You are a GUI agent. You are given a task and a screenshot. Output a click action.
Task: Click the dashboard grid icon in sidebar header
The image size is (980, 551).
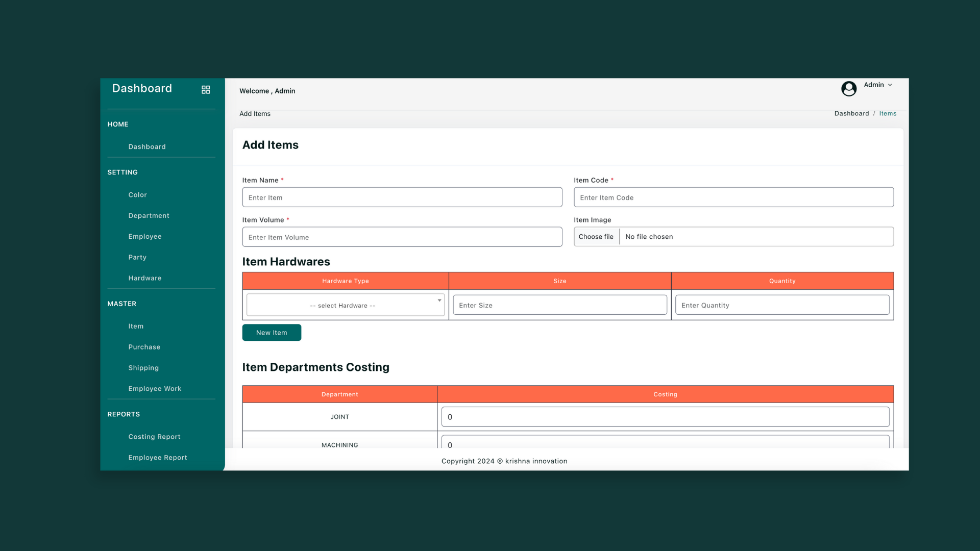tap(206, 90)
